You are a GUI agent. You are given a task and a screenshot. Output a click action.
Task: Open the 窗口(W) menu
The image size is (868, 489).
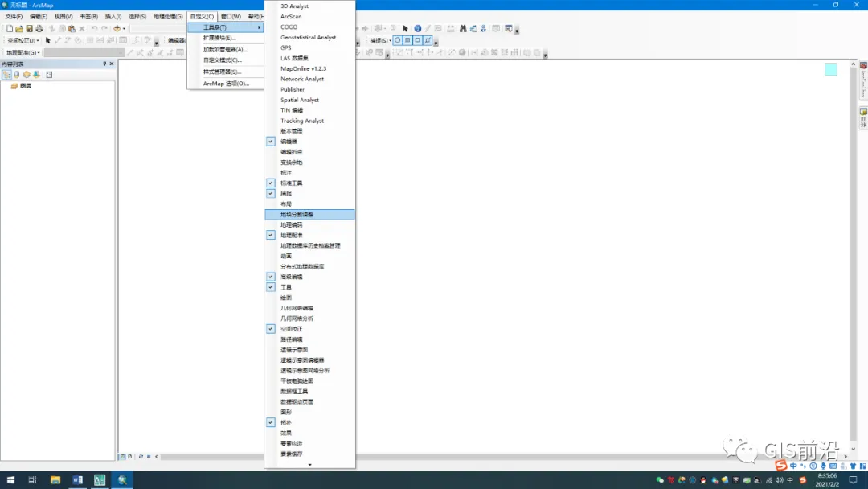[x=231, y=17]
